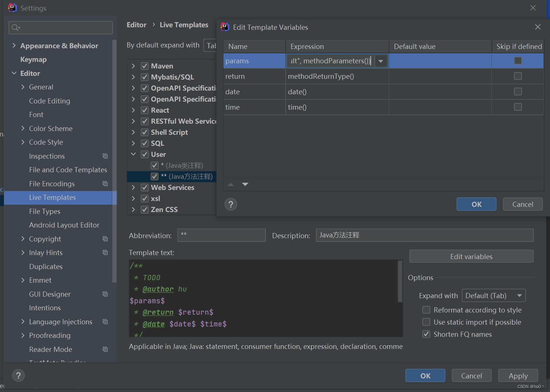
Task: Click the search magnifier icon in Settings
Action: (15, 28)
